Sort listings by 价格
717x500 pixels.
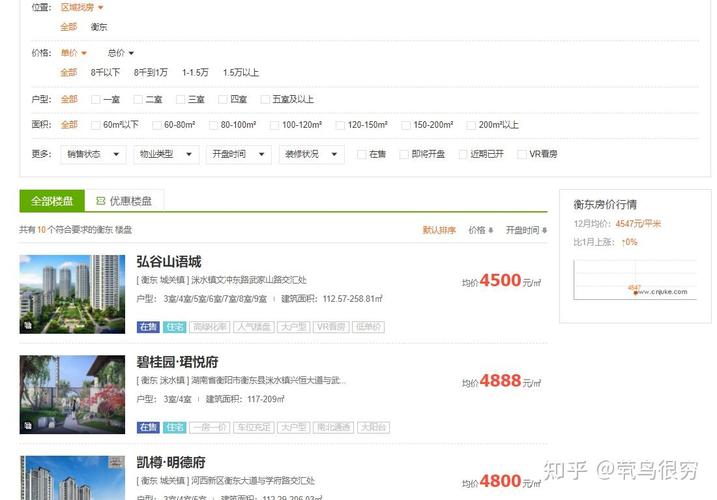481,230
